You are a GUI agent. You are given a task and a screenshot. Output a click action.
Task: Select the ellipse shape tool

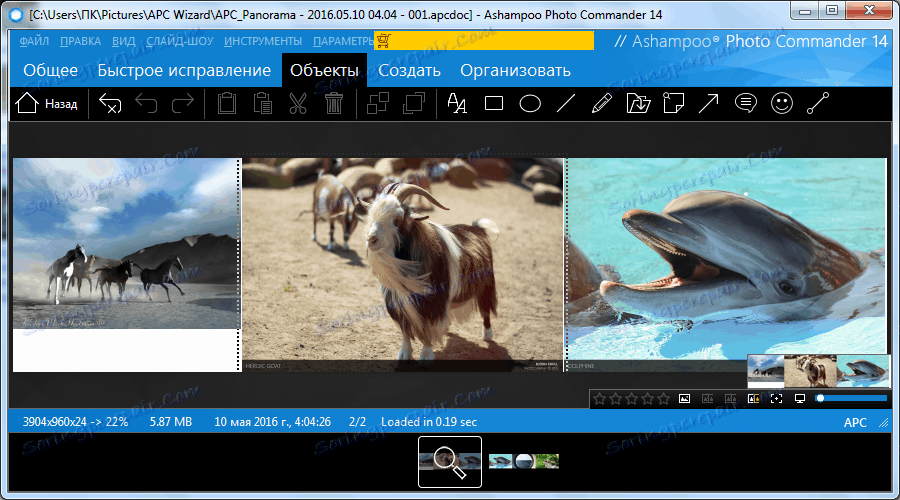point(530,103)
